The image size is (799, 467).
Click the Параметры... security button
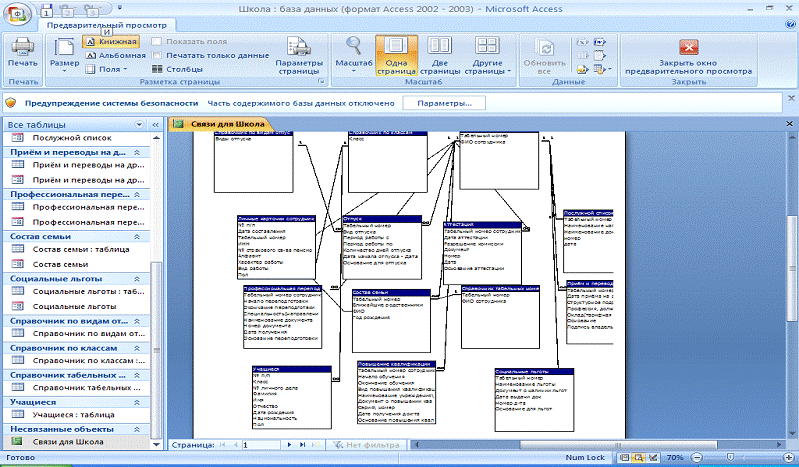point(445,103)
